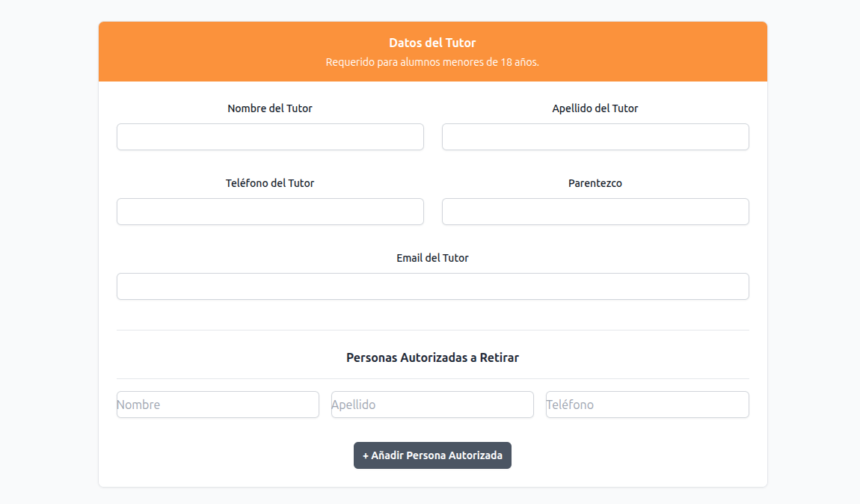Click the Email del Tutor label text
Viewport: 860px width, 504px height.
point(432,257)
